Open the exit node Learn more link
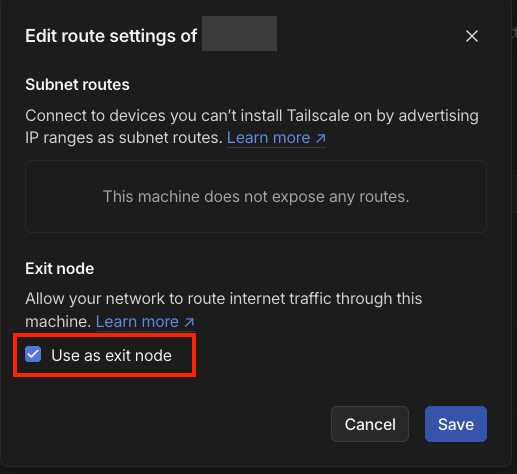 [145, 322]
